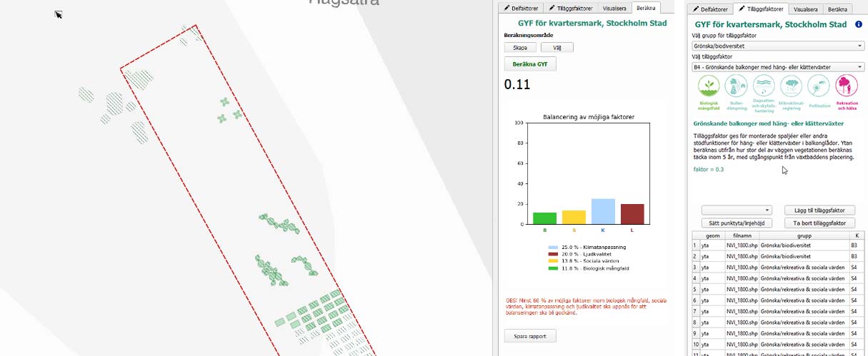
Task: Click Ta bort tilläggsfaktor button
Action: click(819, 223)
